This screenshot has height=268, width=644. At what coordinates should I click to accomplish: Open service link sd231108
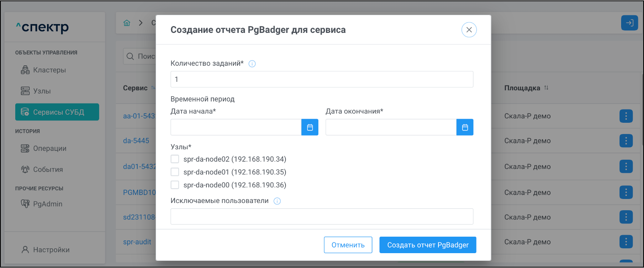point(139,217)
